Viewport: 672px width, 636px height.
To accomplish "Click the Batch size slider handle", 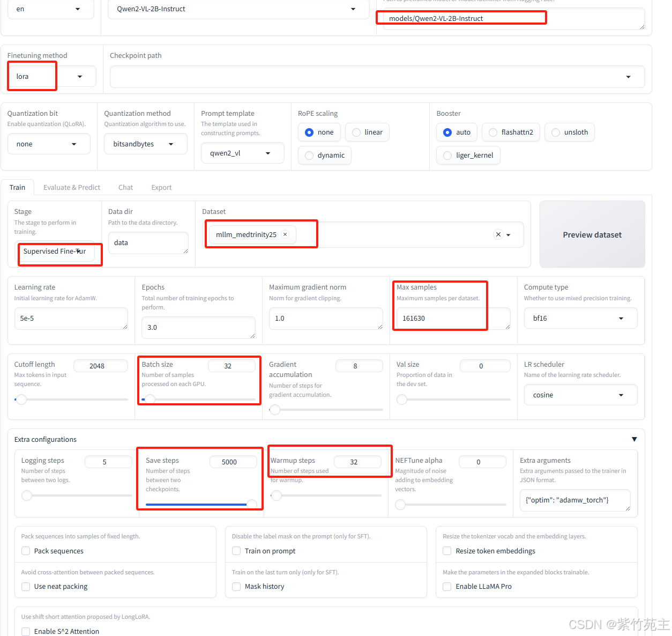I will pyautogui.click(x=150, y=400).
